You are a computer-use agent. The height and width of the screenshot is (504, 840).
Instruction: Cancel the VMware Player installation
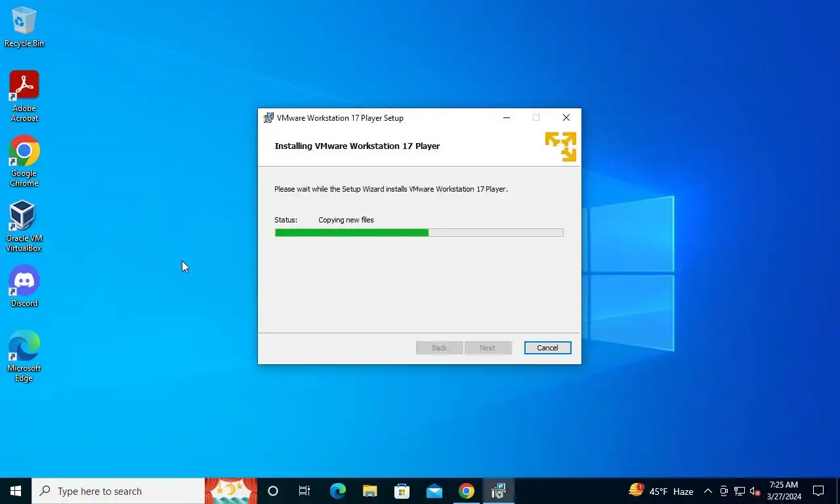tap(547, 348)
